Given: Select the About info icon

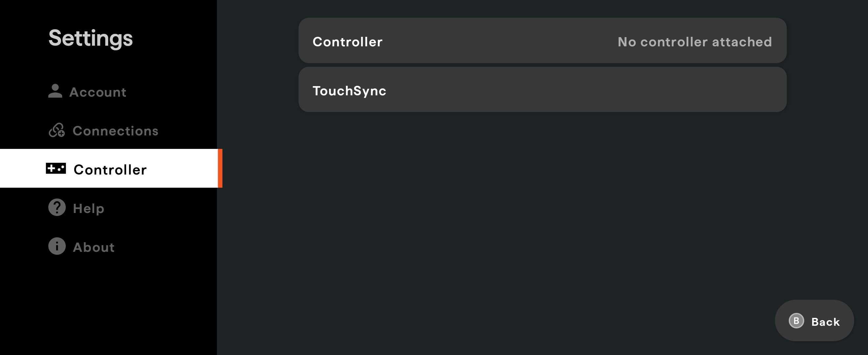Looking at the screenshot, I should click(56, 246).
